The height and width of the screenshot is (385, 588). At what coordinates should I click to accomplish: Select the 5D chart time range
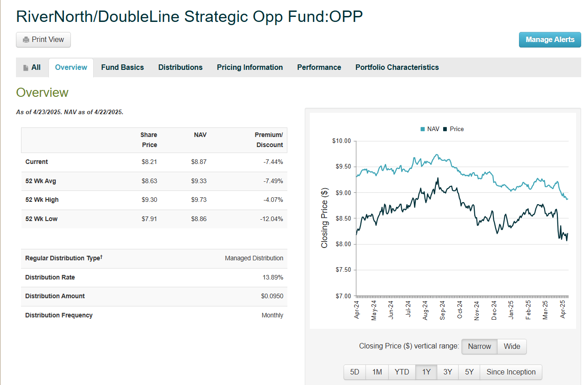point(355,372)
